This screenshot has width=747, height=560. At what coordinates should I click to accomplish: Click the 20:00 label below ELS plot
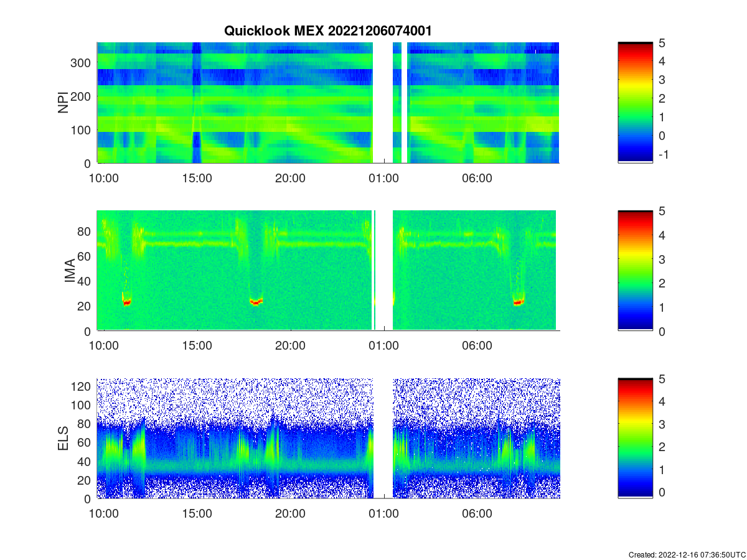point(291,514)
